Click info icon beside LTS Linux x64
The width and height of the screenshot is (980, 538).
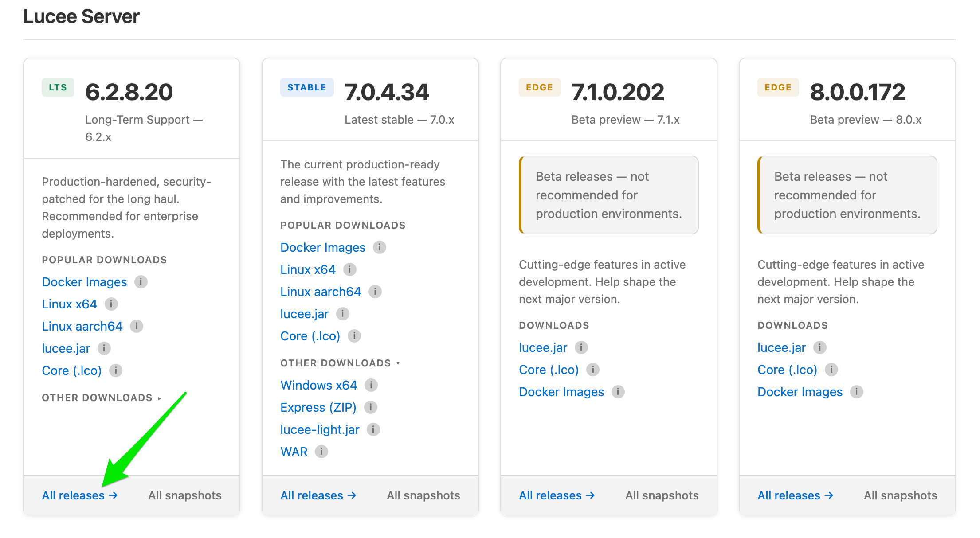(x=111, y=304)
